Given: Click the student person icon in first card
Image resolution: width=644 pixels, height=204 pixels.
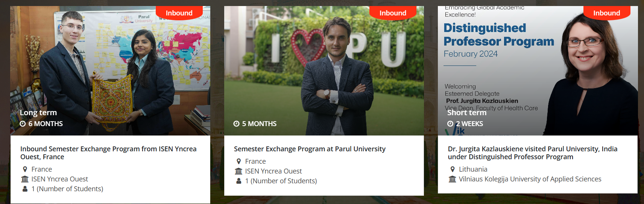Looking at the screenshot, I should tap(25, 189).
